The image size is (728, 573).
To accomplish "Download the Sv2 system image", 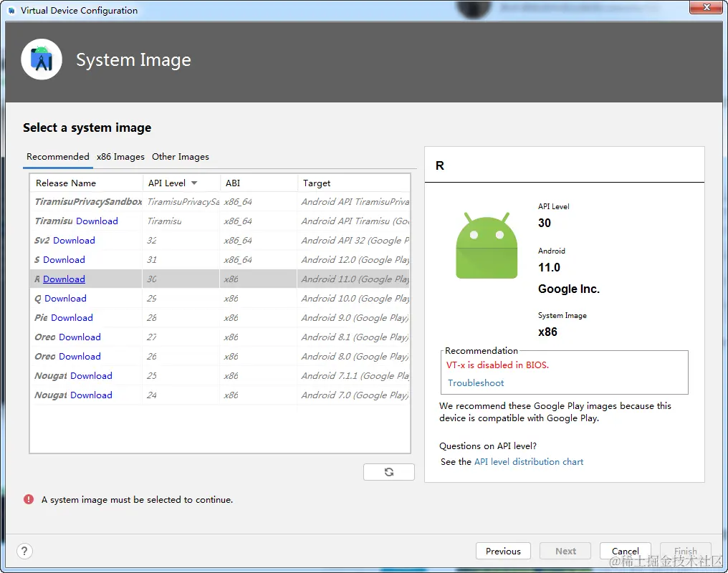I will 74,241.
